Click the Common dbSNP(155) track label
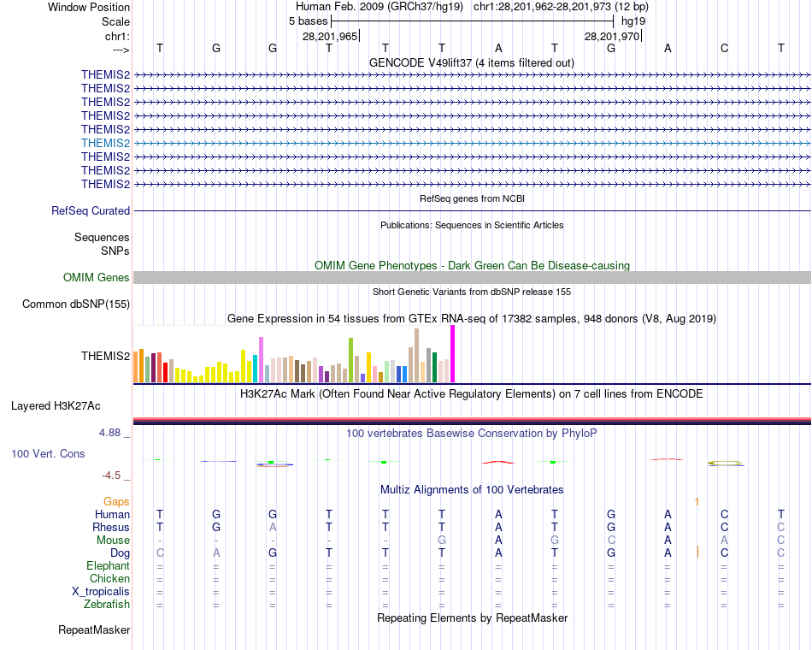The width and height of the screenshot is (812, 650). tap(75, 304)
